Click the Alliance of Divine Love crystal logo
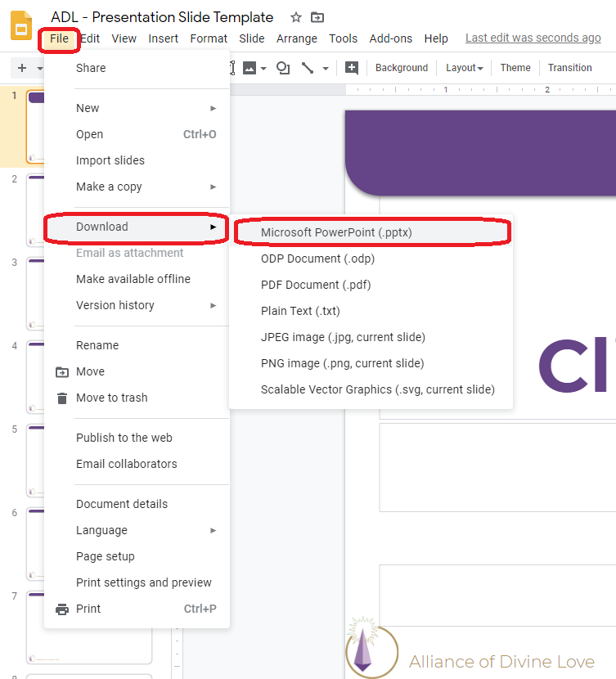The height and width of the screenshot is (679, 616). point(371,648)
